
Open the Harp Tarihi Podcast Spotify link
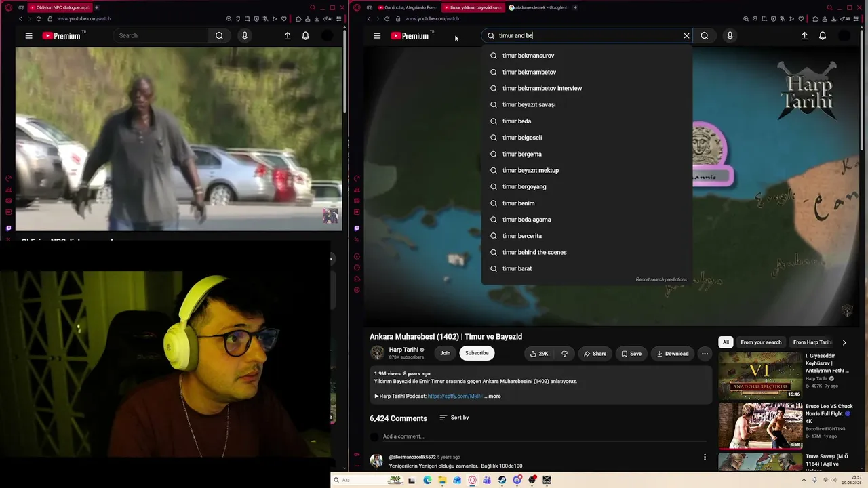pyautogui.click(x=455, y=396)
